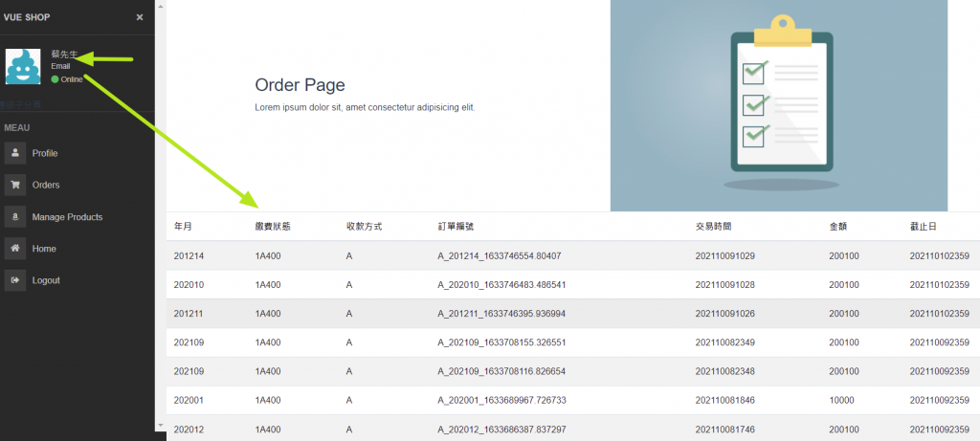Click the Profile person icon in sidebar
The image size is (980, 441).
pos(15,153)
